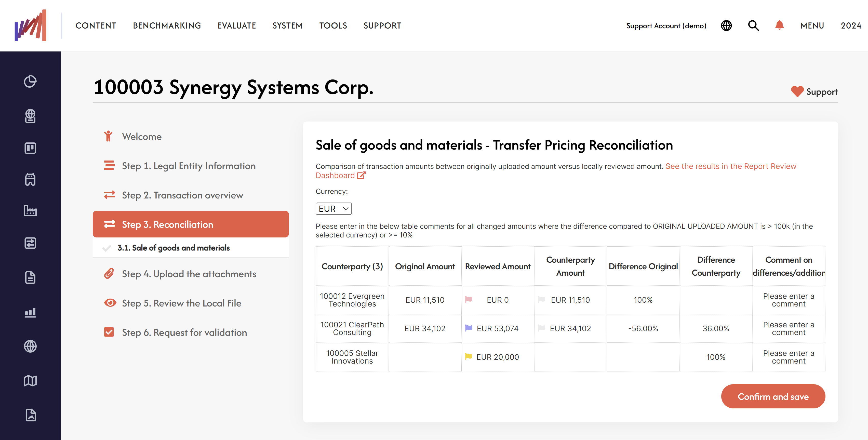The image size is (868, 440).
Task: Open the kanban board sidebar icon
Action: 30,148
